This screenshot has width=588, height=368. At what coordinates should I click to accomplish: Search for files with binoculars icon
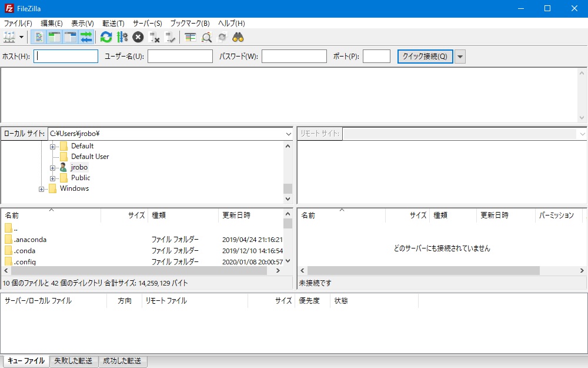point(238,37)
